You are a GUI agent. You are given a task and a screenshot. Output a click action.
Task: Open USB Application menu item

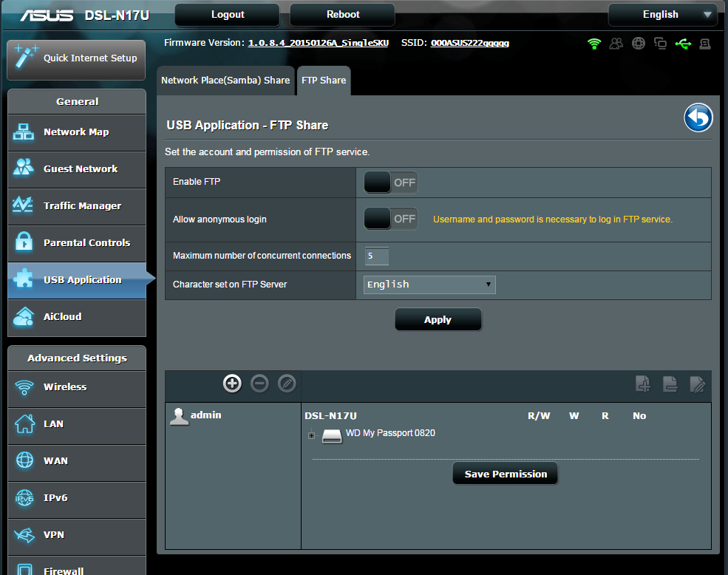click(77, 280)
